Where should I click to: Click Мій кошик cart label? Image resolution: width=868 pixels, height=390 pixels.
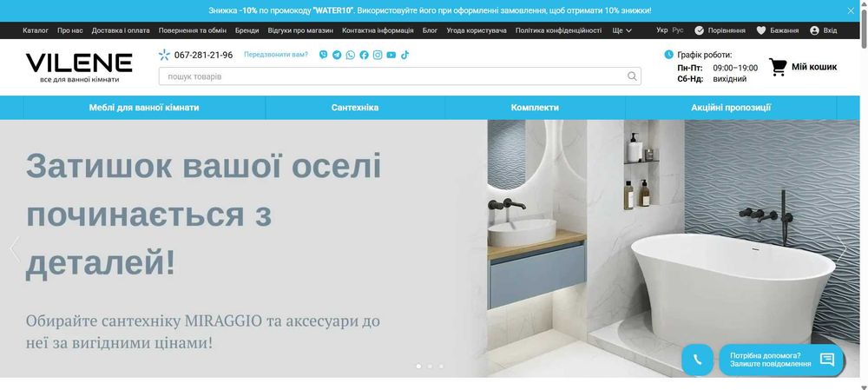pyautogui.click(x=814, y=67)
